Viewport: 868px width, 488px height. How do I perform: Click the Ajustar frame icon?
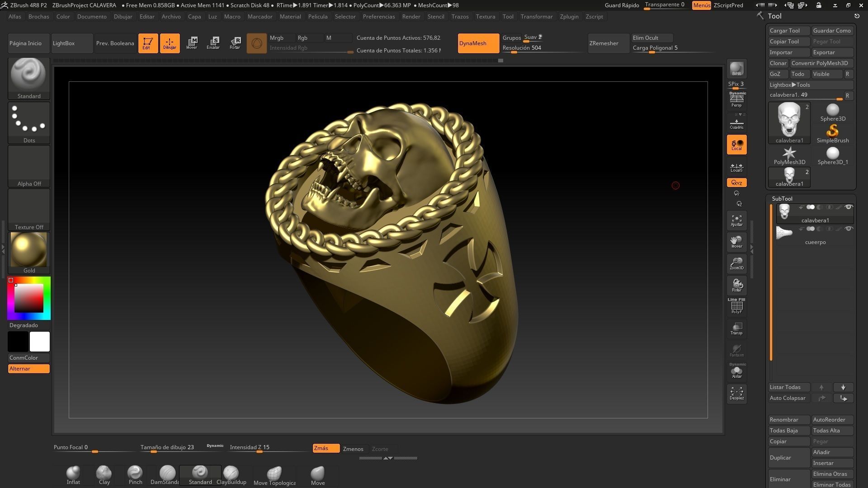pyautogui.click(x=736, y=221)
